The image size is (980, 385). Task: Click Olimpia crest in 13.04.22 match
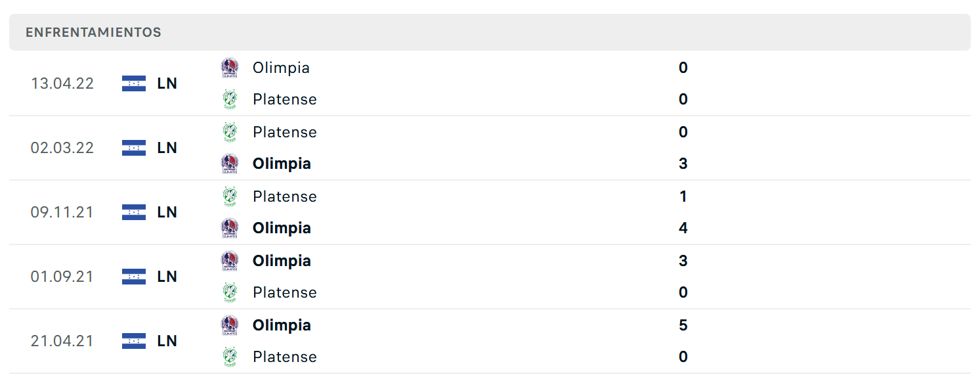tap(230, 68)
